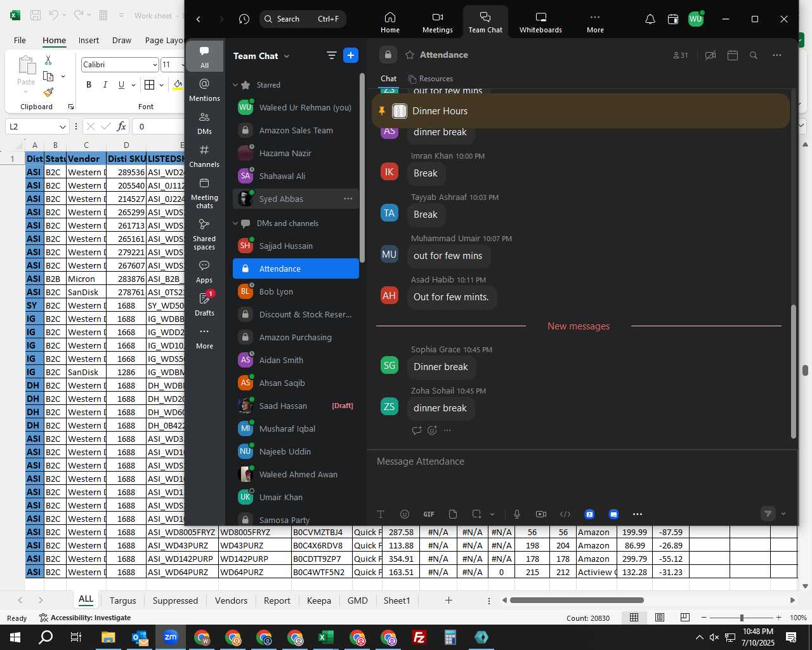Open Excel font name dropdown

tap(155, 65)
